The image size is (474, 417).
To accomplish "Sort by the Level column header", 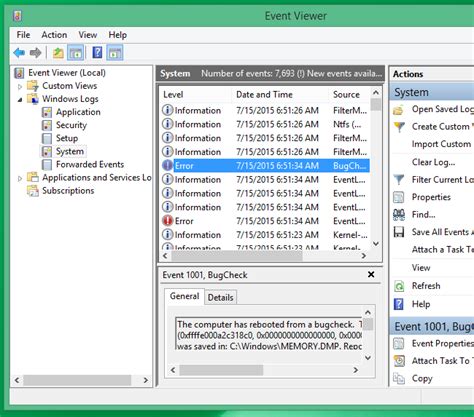I will tap(196, 94).
